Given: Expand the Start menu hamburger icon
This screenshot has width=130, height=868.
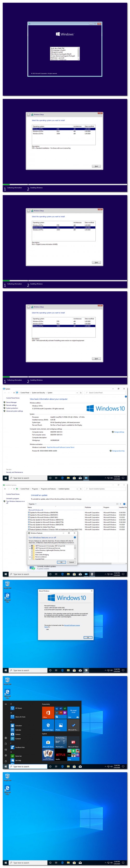Looking at the screenshot, I should point(6,704).
